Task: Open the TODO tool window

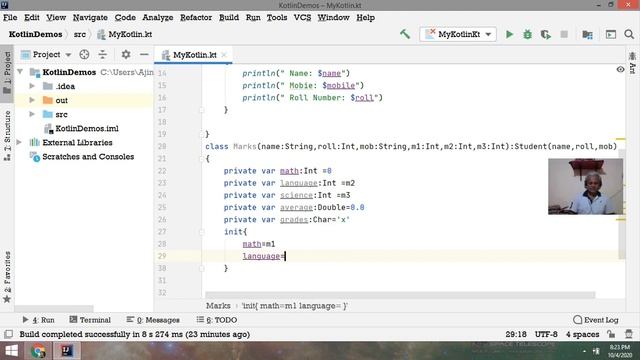Action: (217, 320)
